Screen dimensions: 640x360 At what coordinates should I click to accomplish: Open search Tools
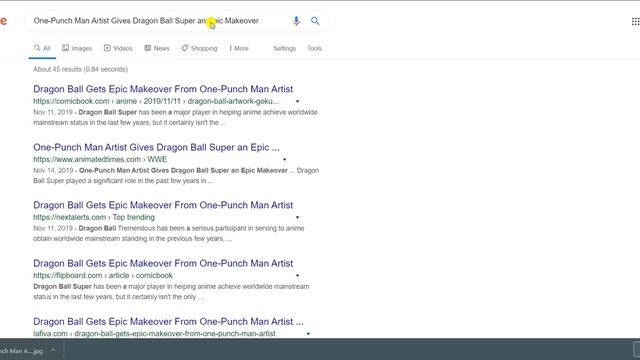[x=314, y=48]
